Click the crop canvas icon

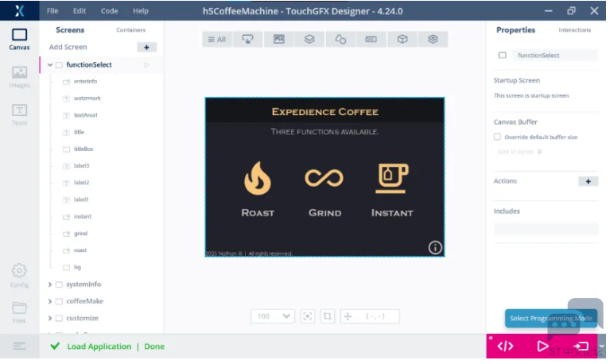[x=327, y=316]
